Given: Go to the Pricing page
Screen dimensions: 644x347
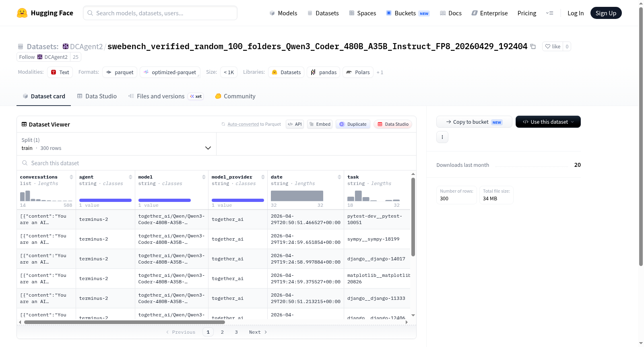Looking at the screenshot, I should pyautogui.click(x=527, y=13).
